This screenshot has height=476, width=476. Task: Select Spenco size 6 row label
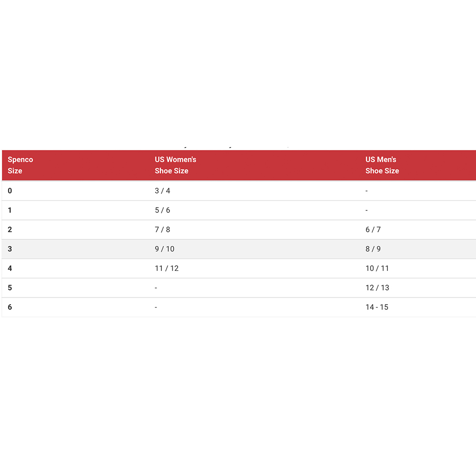[10, 307]
